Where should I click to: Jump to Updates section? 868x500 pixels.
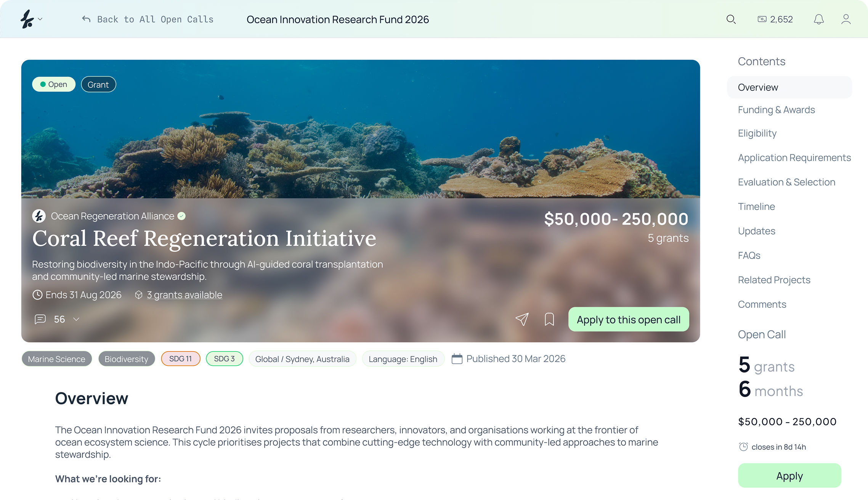(x=757, y=231)
